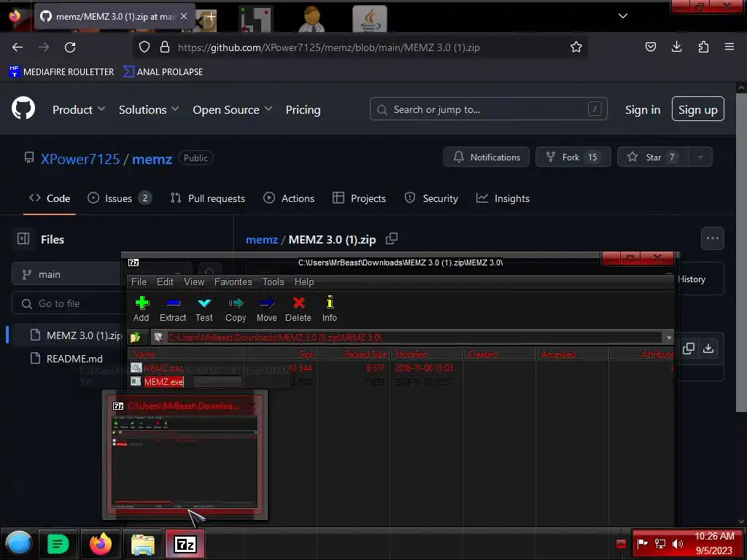747x560 pixels.
Task: Click the 7z icon in the taskbar
Action: point(185,544)
